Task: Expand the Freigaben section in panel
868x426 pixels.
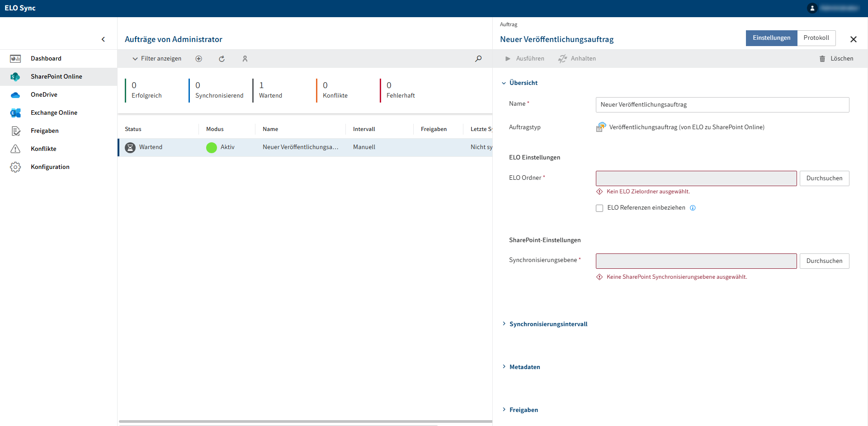Action: pos(520,410)
